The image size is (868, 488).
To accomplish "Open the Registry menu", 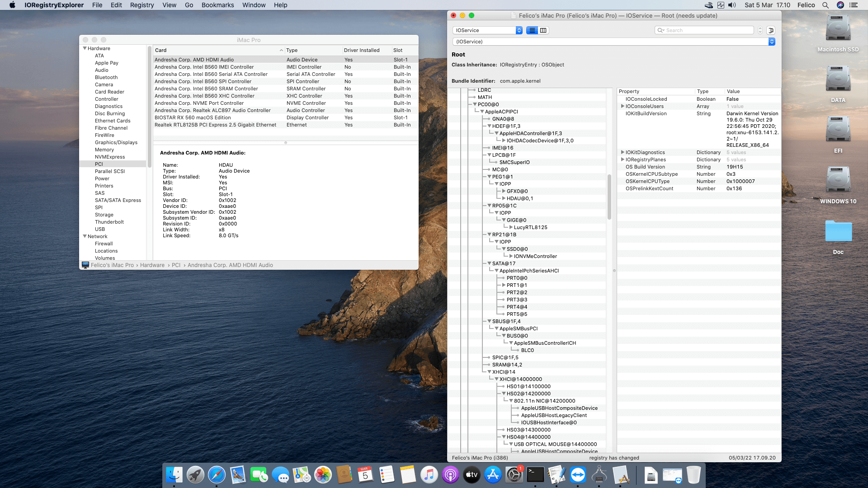I will pos(142,5).
